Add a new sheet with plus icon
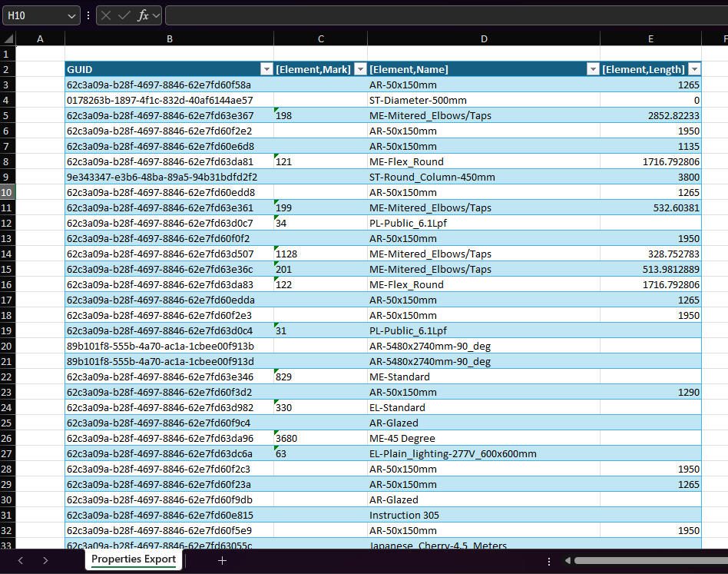Viewport: 728px width, 574px height. coord(222,560)
